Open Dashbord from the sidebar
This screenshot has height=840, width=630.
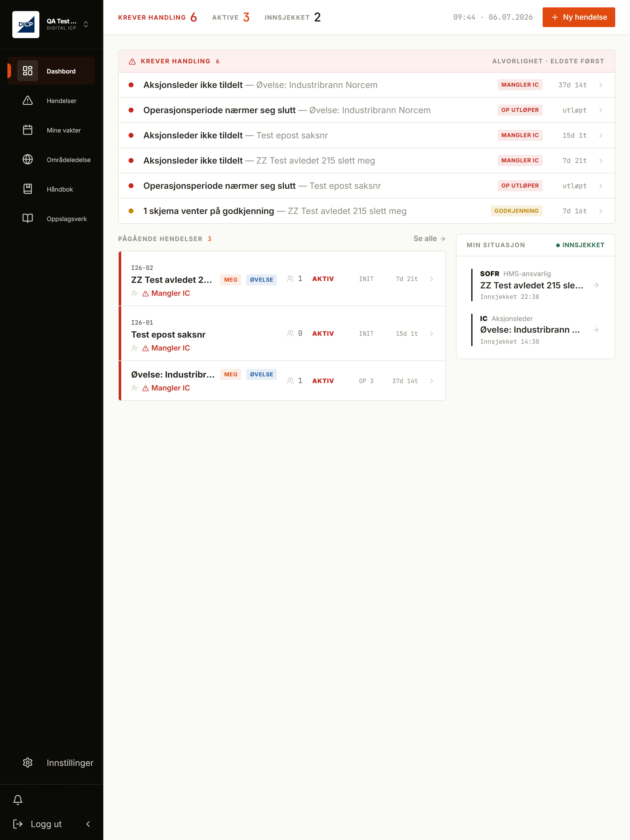(51, 71)
